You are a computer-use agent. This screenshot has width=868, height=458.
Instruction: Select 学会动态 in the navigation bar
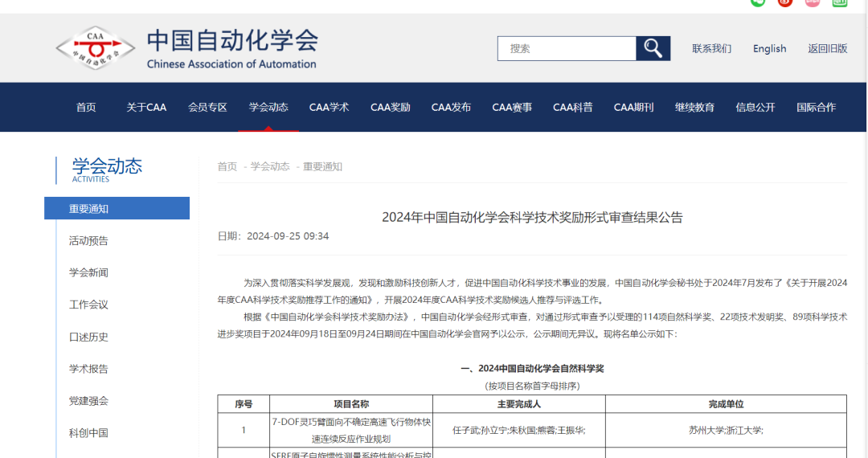coord(268,108)
